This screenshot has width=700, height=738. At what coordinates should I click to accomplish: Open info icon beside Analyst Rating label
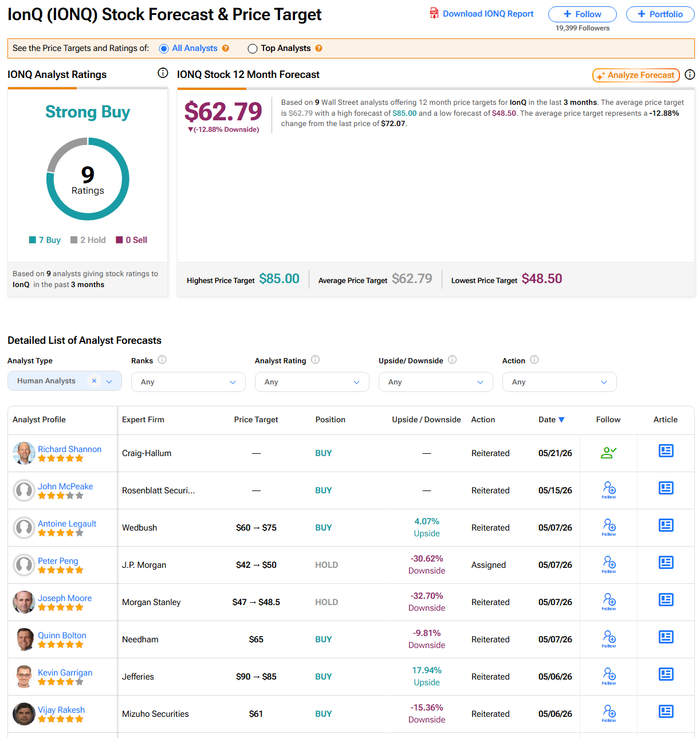pyautogui.click(x=315, y=360)
